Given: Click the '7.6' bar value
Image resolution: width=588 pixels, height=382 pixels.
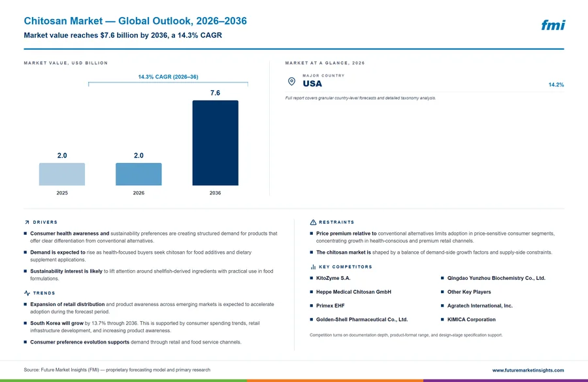Looking at the screenshot, I should point(215,93).
